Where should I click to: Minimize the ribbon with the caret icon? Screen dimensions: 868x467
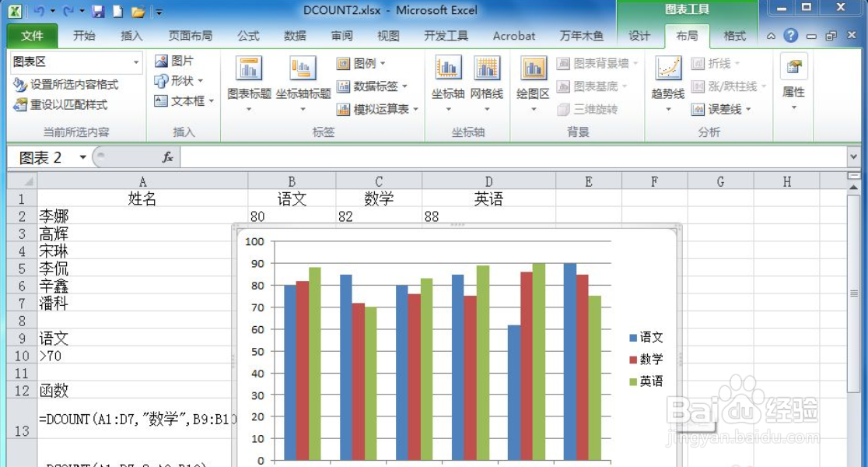pos(771,36)
